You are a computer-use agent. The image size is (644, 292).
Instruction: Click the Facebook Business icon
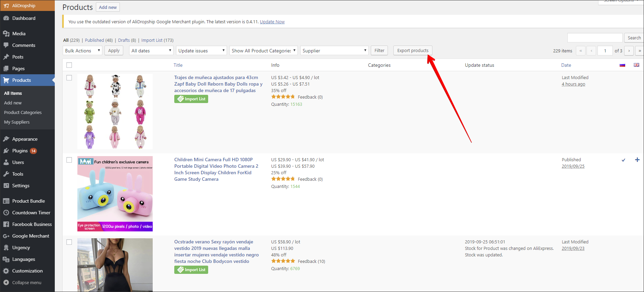tap(6, 224)
